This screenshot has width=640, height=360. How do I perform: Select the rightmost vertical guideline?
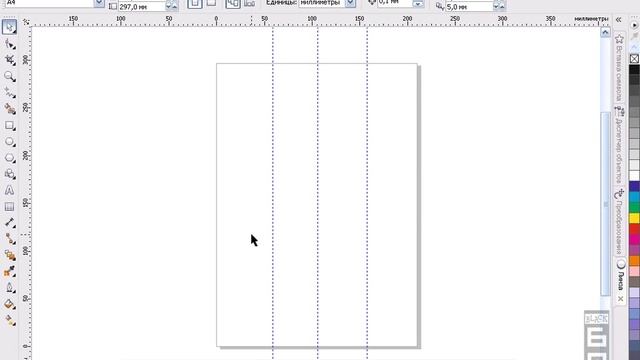(367, 193)
